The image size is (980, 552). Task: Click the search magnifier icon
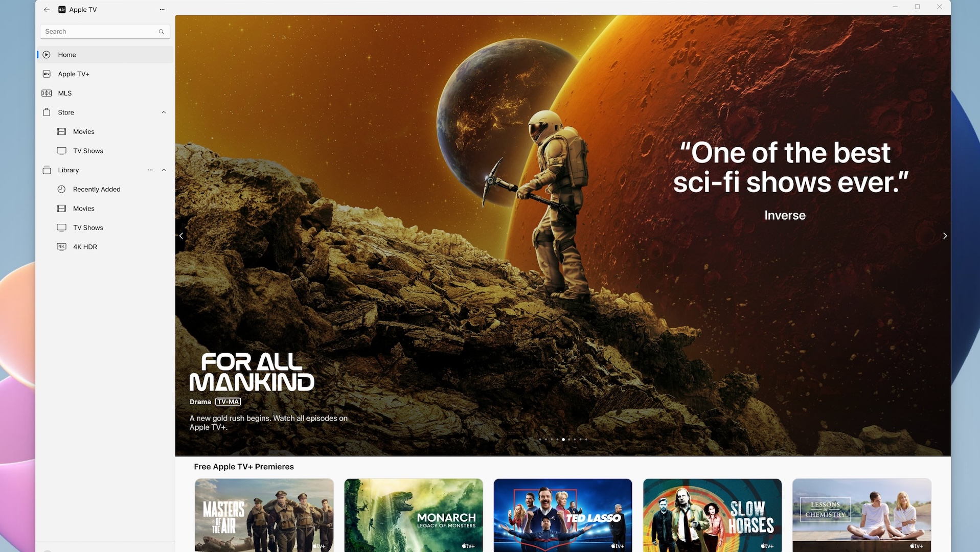tap(162, 32)
